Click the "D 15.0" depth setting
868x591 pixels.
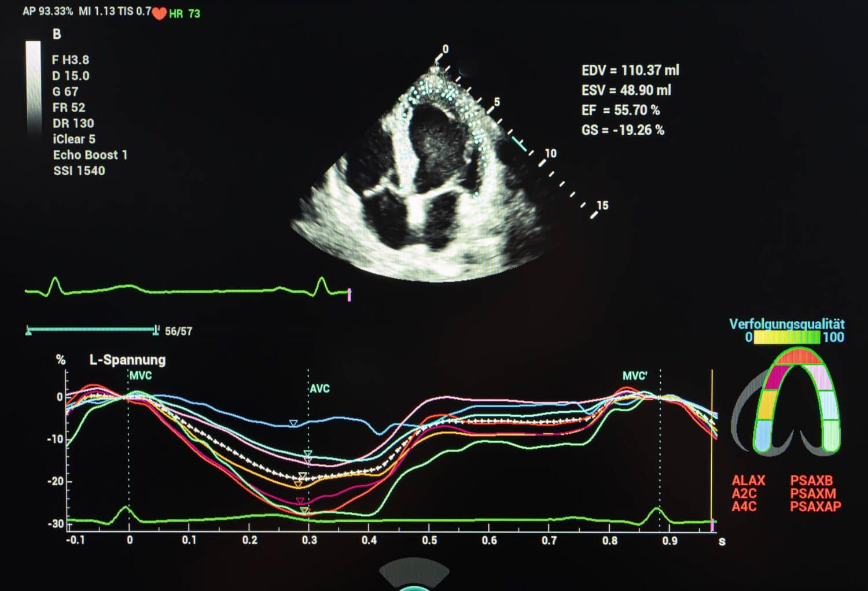[71, 76]
